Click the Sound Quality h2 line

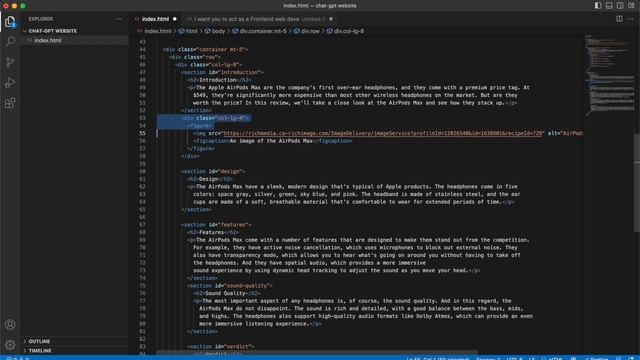click(227, 293)
